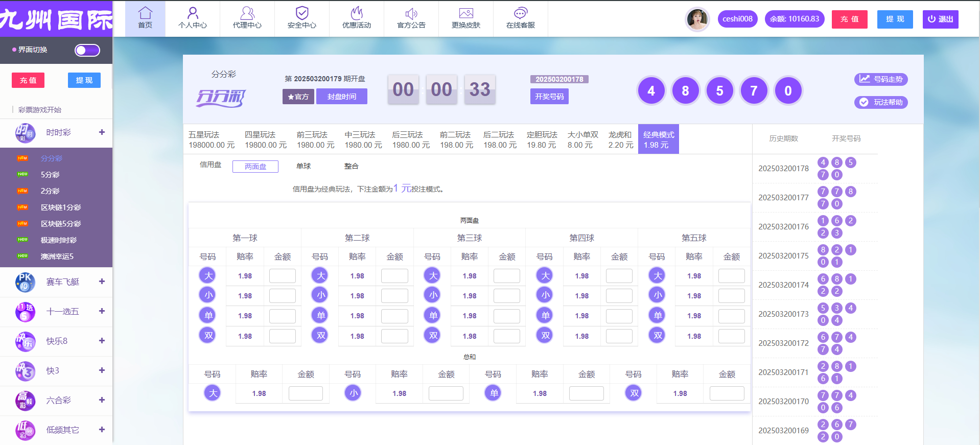Screen dimensions: 980x445
Task: Collapse the 时时彩 category
Action: pyautogui.click(x=102, y=132)
